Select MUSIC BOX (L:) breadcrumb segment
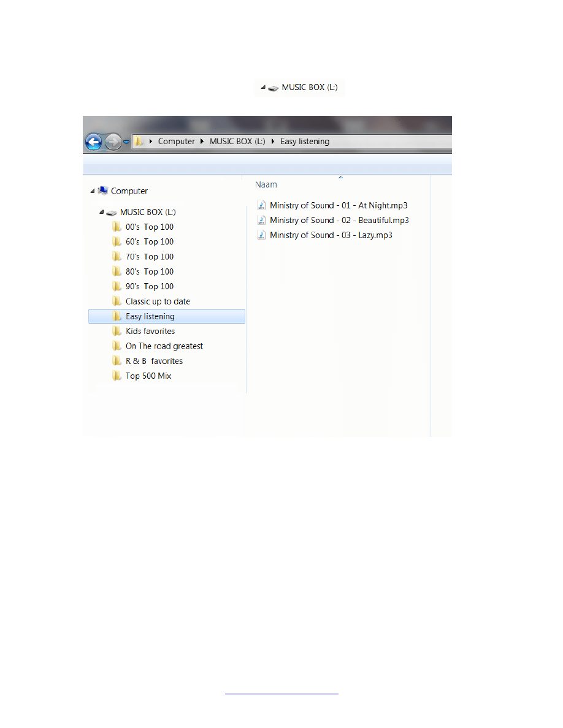 [x=237, y=142]
